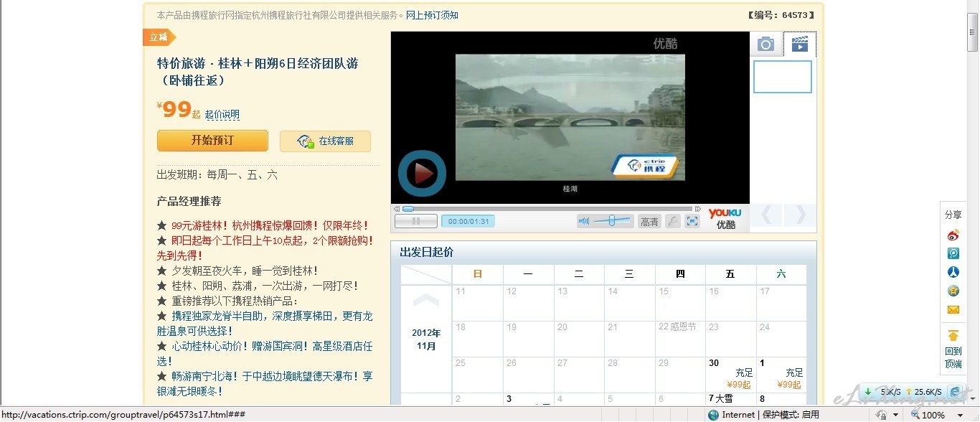Click Internet protected mode status zone
Viewport: 980px width, 422px height.
[x=763, y=415]
